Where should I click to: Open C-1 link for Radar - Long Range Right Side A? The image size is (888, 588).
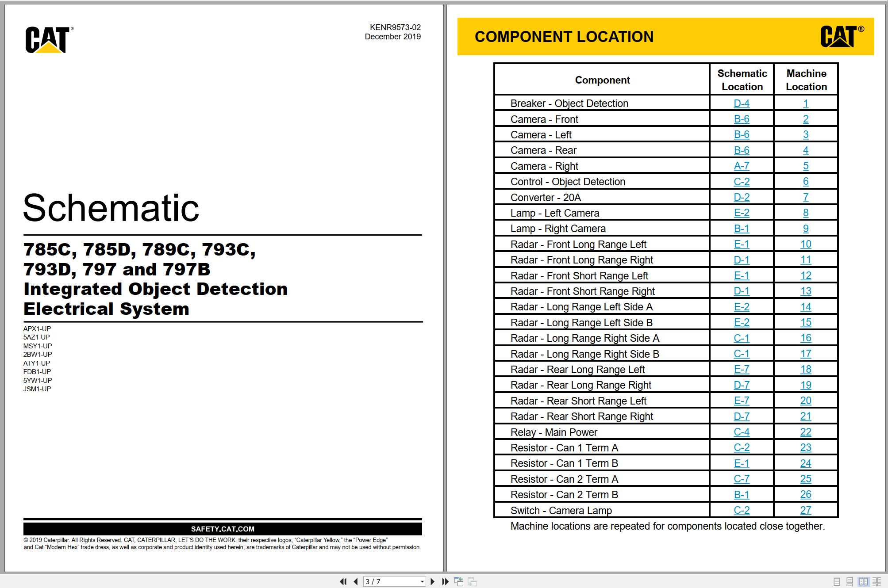742,338
